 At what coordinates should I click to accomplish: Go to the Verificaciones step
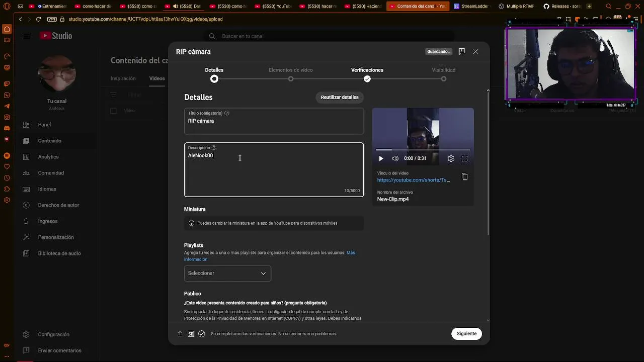(x=367, y=74)
